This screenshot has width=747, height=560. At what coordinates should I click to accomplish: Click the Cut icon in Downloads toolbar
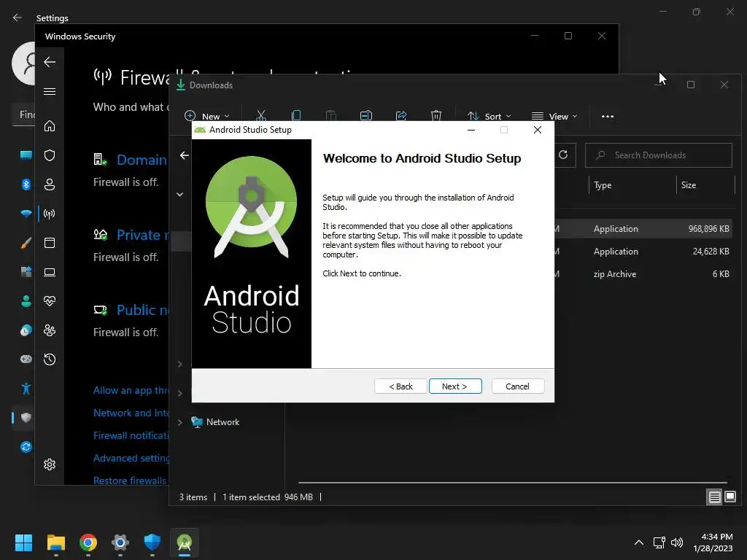[261, 116]
